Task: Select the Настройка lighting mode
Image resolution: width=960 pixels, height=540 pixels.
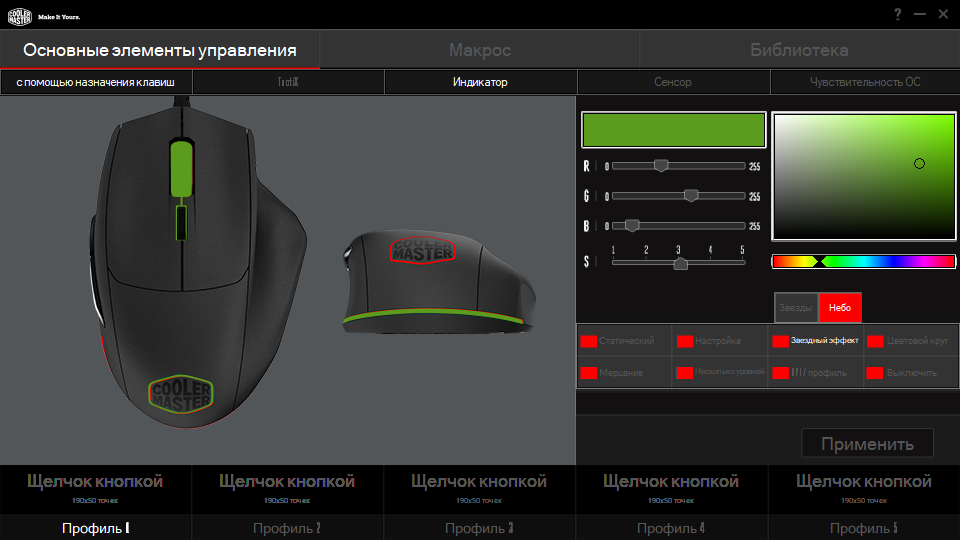Action: (720, 341)
